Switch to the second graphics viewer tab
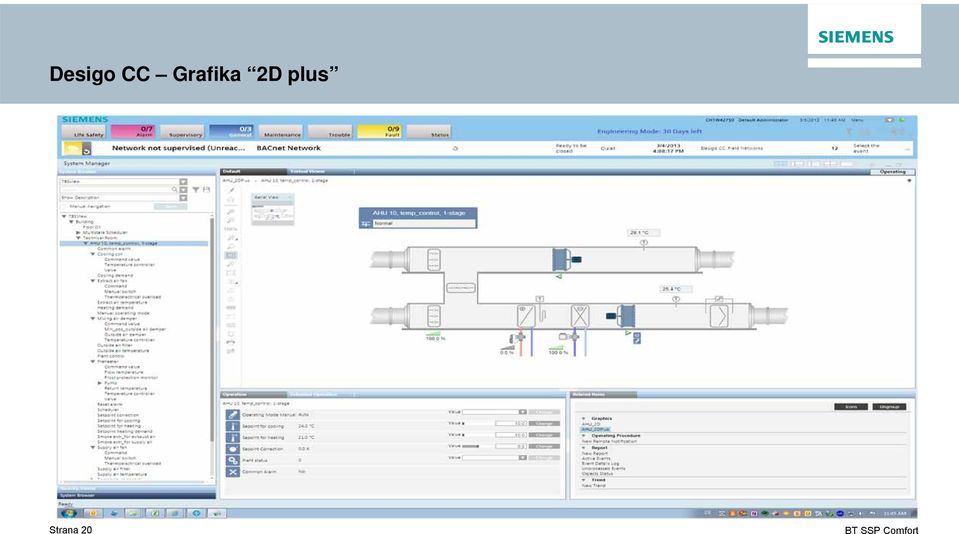The width and height of the screenshot is (959, 534). (319, 172)
